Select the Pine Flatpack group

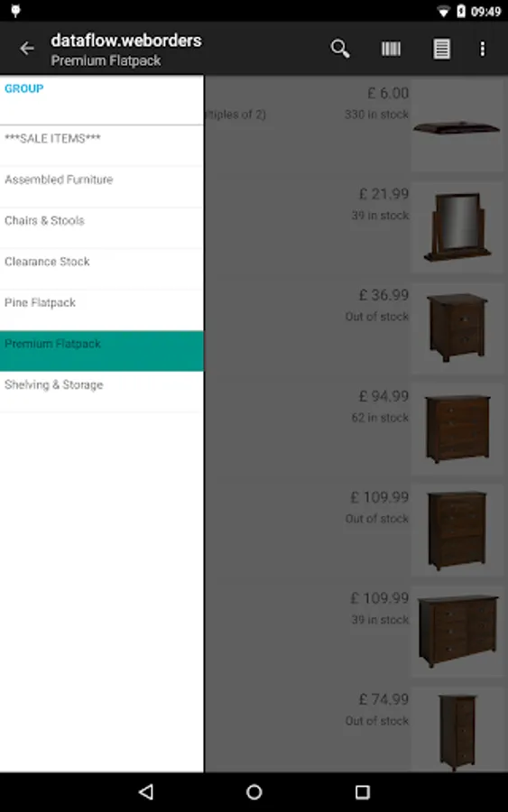(101, 309)
